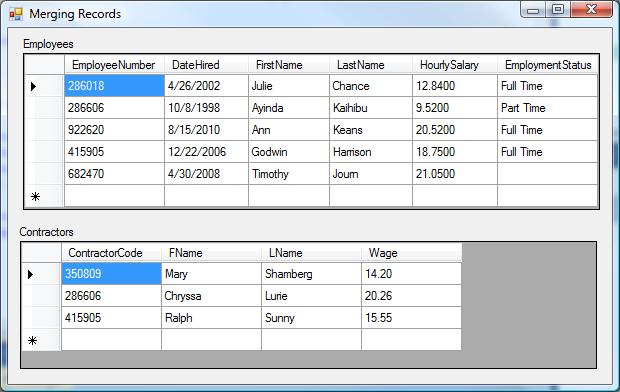
Task: Sort by DateHired column header
Action: (206, 64)
